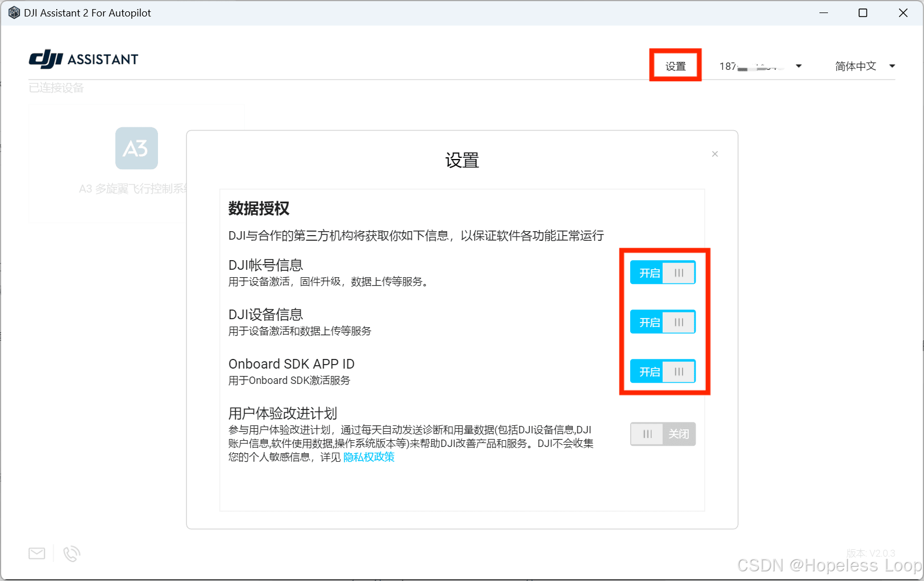Maximize the DJI Assistant 2 window
The width and height of the screenshot is (924, 581).
tap(863, 12)
